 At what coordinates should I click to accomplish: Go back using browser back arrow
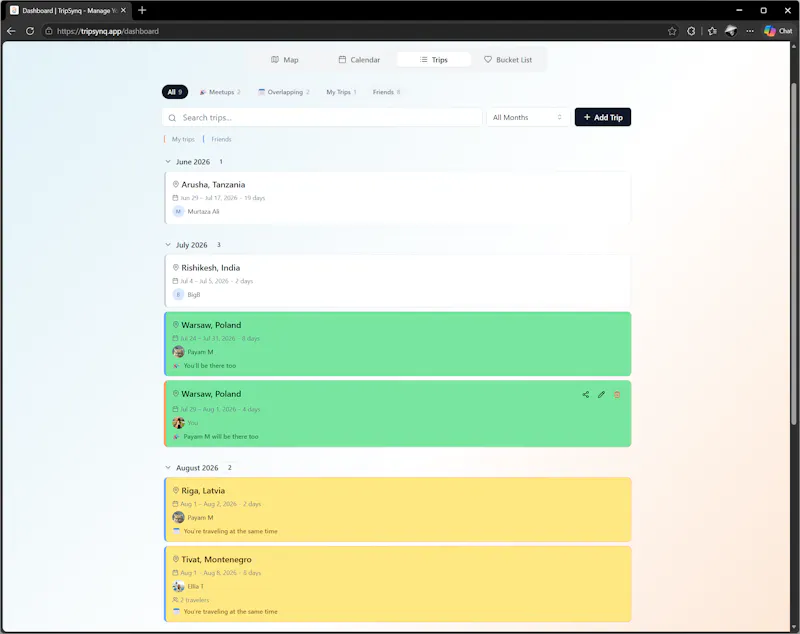coord(11,31)
